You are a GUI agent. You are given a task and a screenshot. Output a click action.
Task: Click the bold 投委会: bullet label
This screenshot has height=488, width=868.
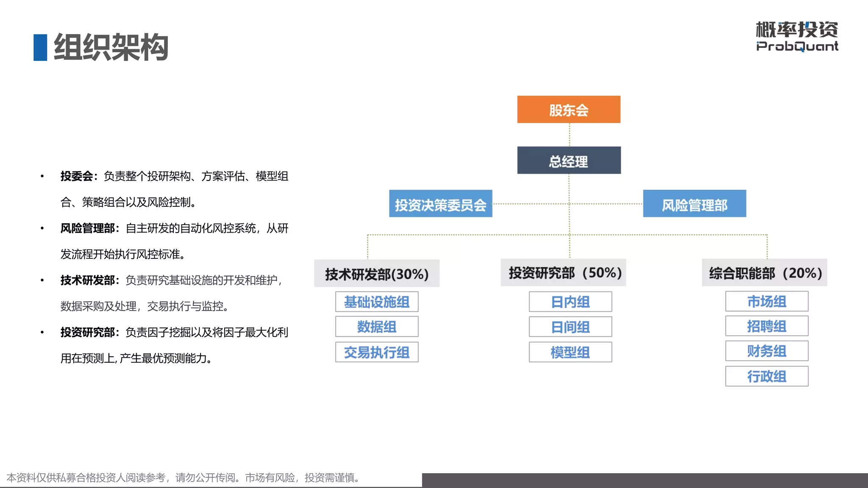point(79,176)
